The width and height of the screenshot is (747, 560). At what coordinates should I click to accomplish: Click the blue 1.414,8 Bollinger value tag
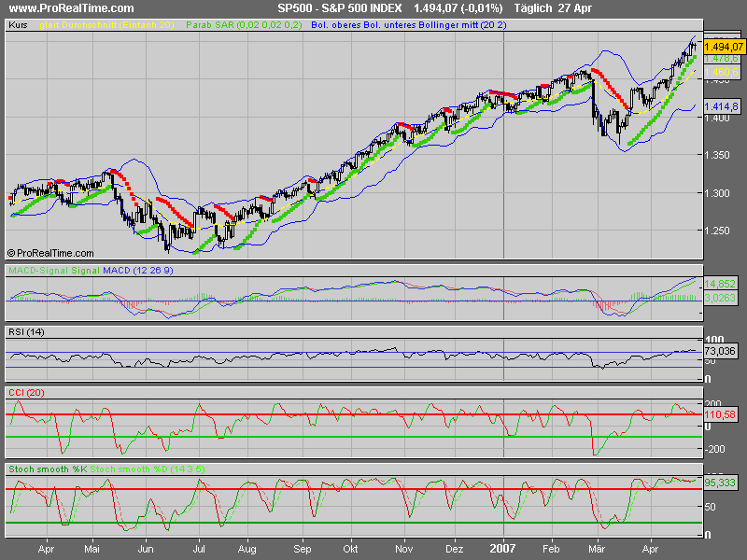click(721, 106)
